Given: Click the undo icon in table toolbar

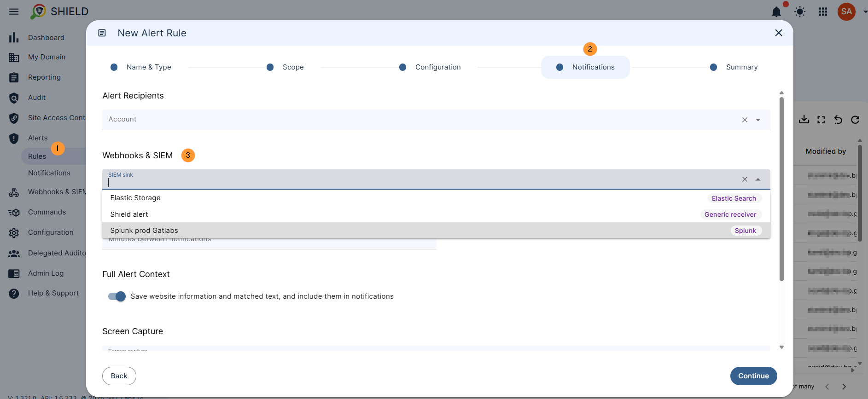Looking at the screenshot, I should coord(838,120).
